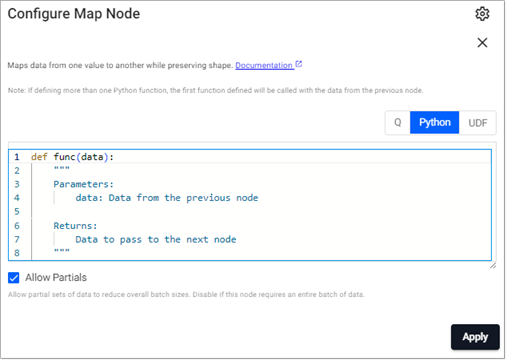The height and width of the screenshot is (361, 507).
Task: Click the external link icon beside Documentation
Action: pyautogui.click(x=299, y=64)
